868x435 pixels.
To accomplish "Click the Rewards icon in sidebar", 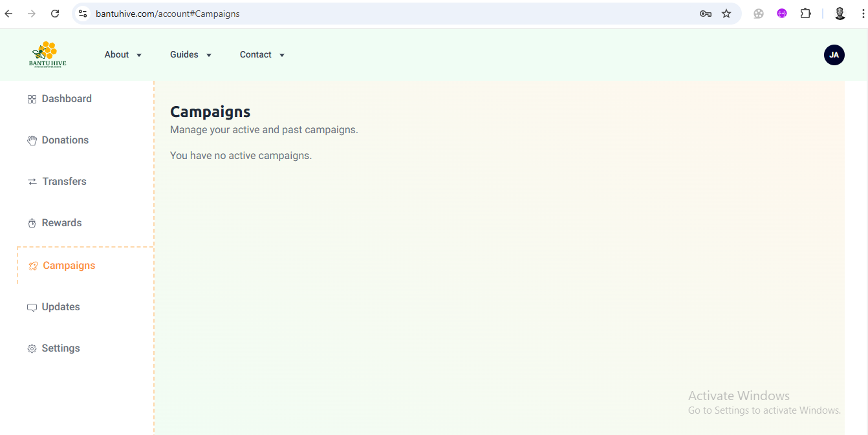I will coord(32,224).
